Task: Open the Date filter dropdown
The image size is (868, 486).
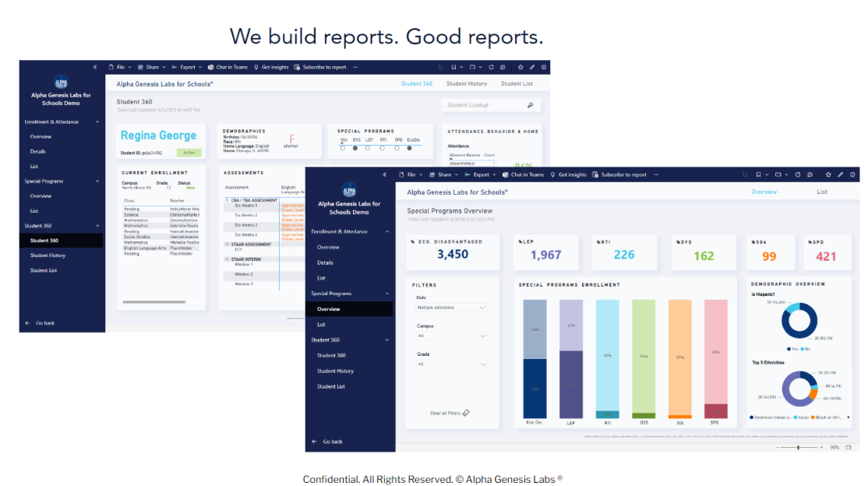Action: [x=451, y=308]
